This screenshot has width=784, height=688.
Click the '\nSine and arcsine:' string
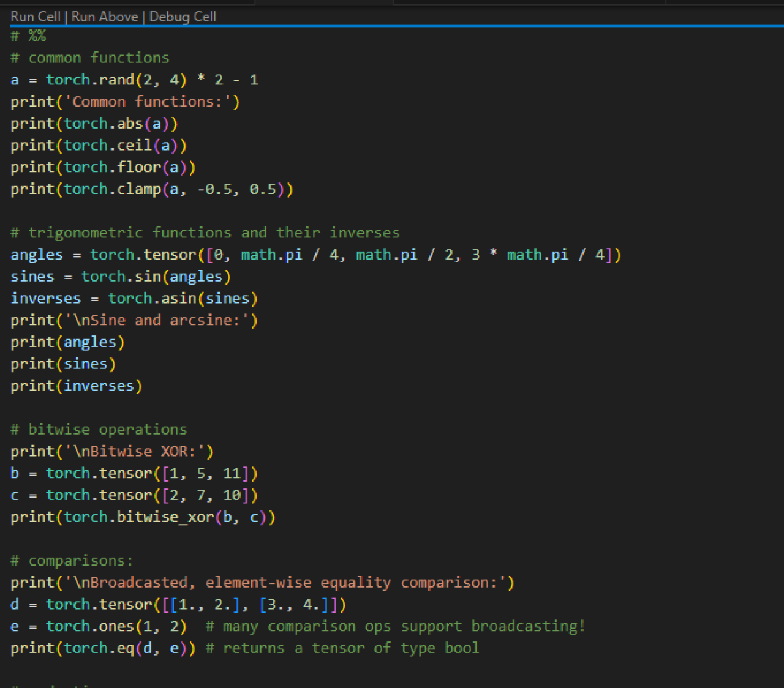pos(160,320)
